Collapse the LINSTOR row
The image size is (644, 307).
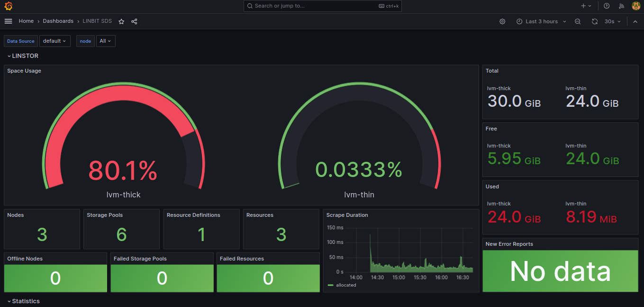23,56
